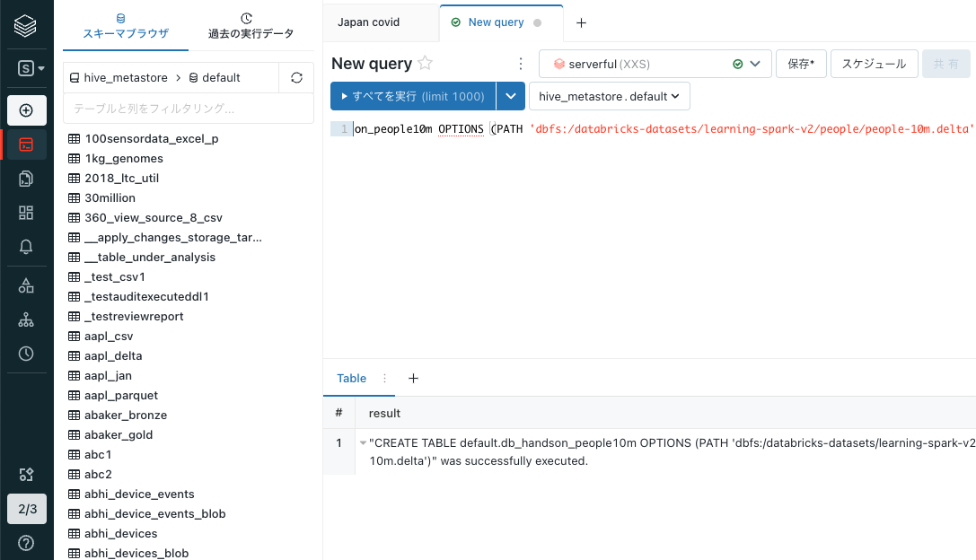Image resolution: width=976 pixels, height=560 pixels.
Task: Open Alerts via the bell icon
Action: click(x=24, y=247)
